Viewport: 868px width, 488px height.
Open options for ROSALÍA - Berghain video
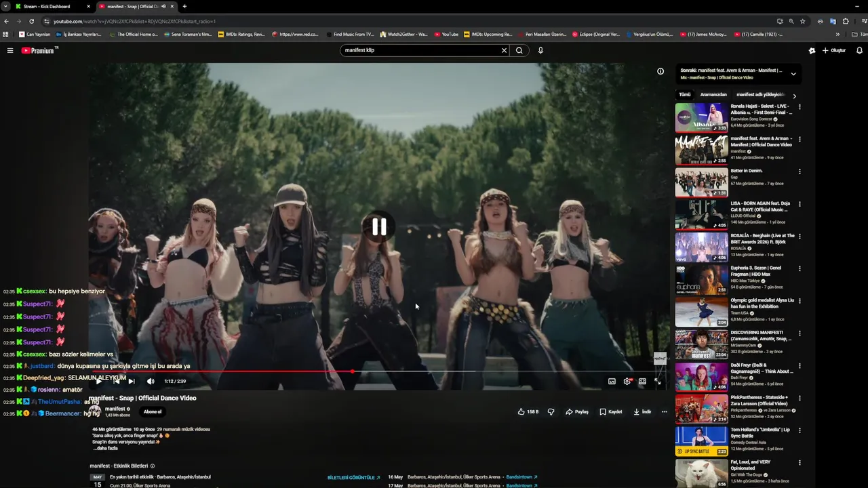[800, 237]
